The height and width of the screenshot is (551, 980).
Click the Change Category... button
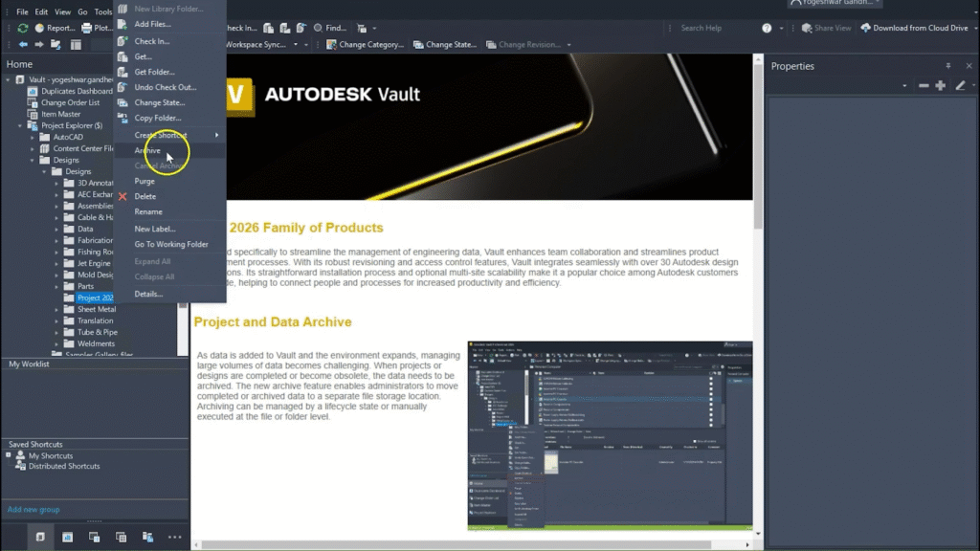coord(365,45)
